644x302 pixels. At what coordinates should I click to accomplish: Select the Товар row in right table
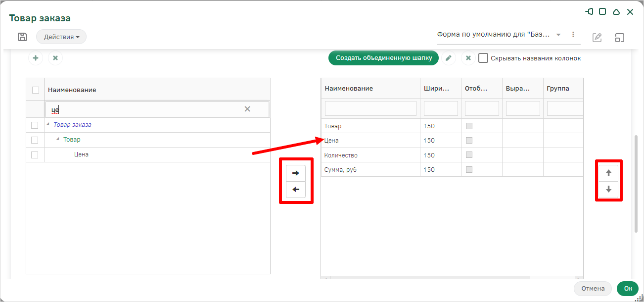[452, 126]
